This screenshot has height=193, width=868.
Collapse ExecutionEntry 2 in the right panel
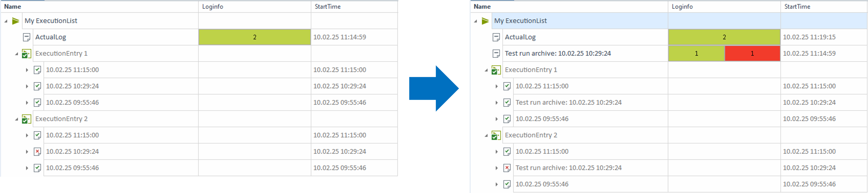pyautogui.click(x=486, y=136)
